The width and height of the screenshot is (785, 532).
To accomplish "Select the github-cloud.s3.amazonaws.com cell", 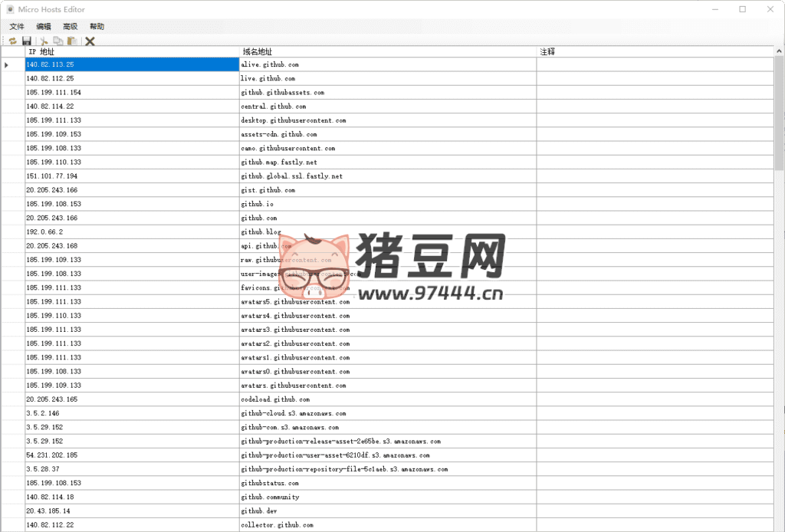I will point(387,414).
